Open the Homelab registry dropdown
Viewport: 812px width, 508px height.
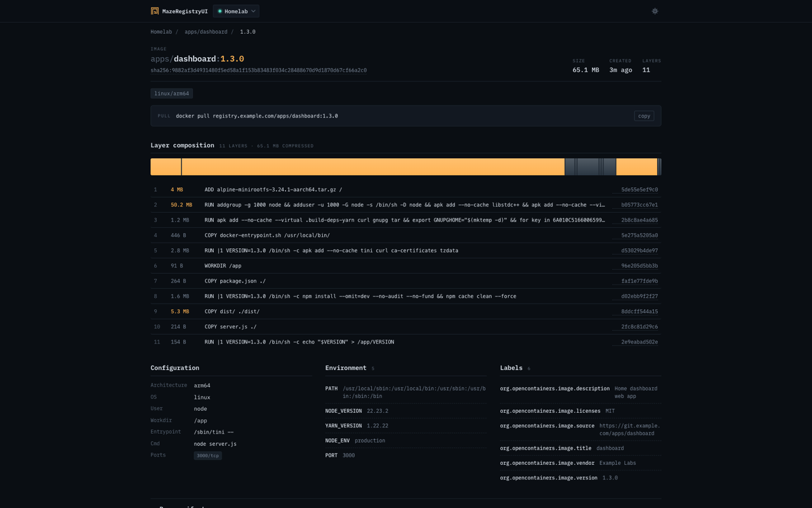pyautogui.click(x=236, y=11)
